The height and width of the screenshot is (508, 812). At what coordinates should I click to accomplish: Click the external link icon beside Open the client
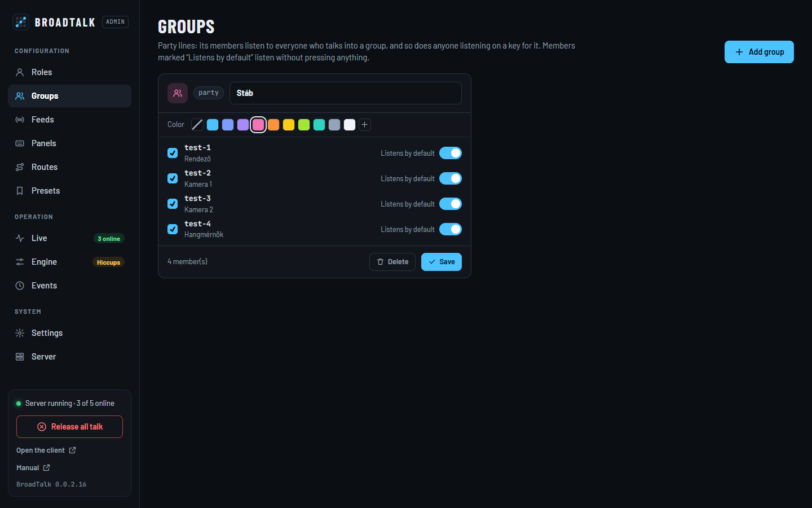(72, 450)
